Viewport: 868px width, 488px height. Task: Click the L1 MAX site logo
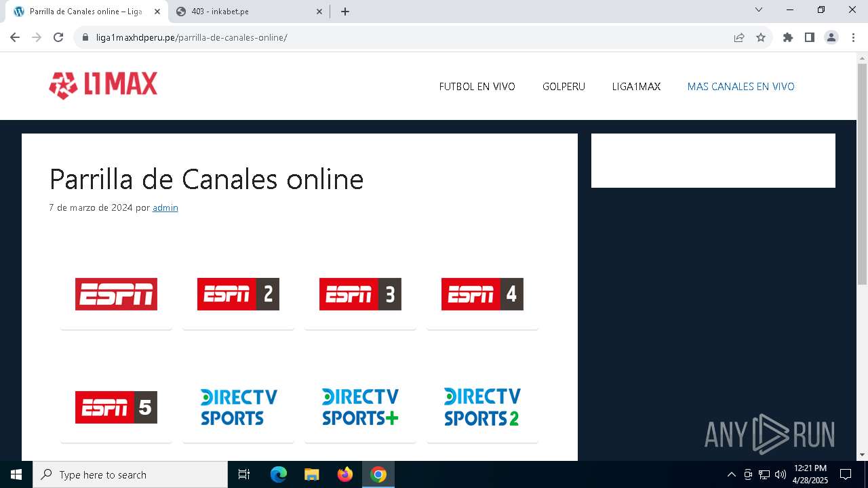click(103, 86)
